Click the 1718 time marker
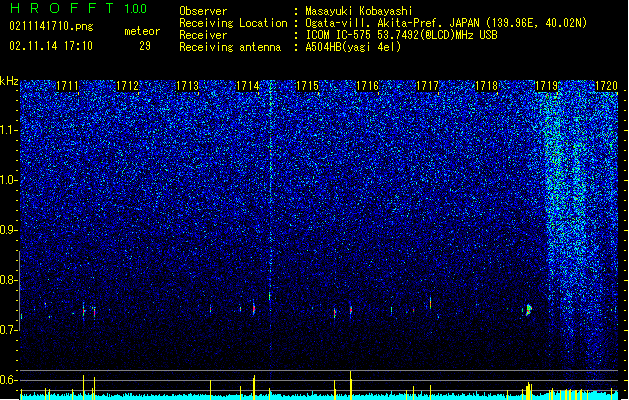 click(x=487, y=86)
